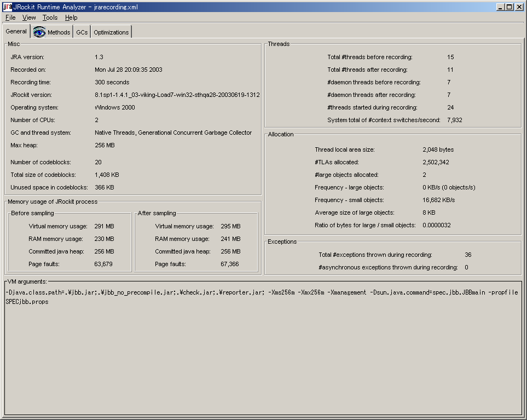The image size is (527, 420).
Task: Open the File menu
Action: click(x=10, y=18)
